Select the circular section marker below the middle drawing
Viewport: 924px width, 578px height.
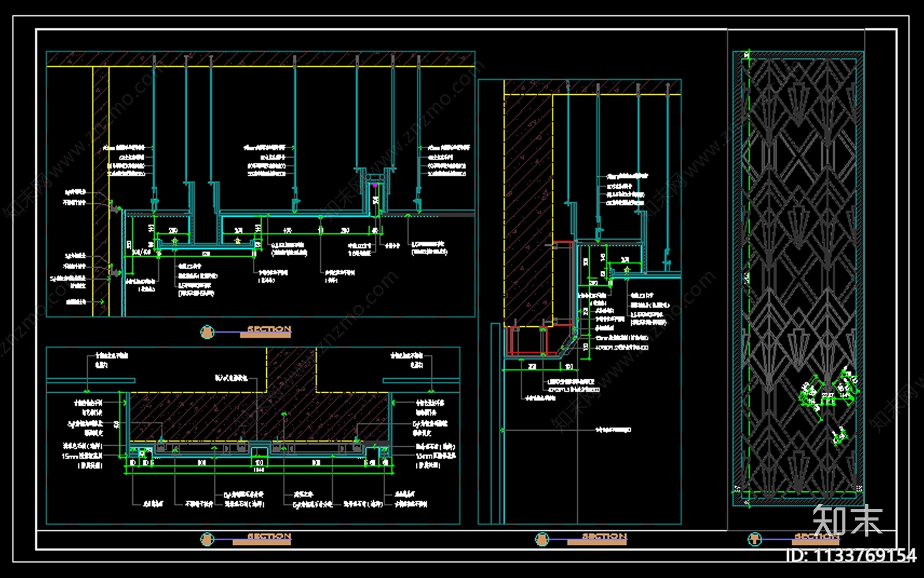pos(542,539)
